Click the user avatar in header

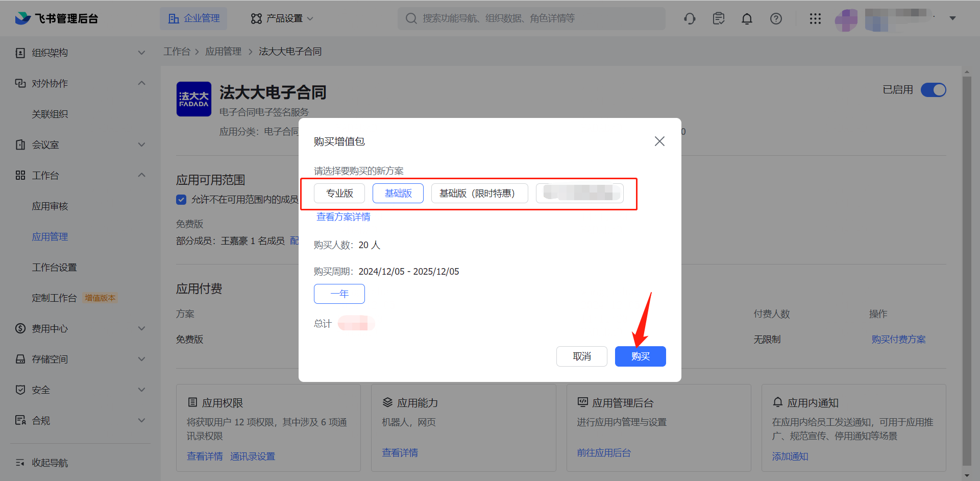tap(846, 19)
